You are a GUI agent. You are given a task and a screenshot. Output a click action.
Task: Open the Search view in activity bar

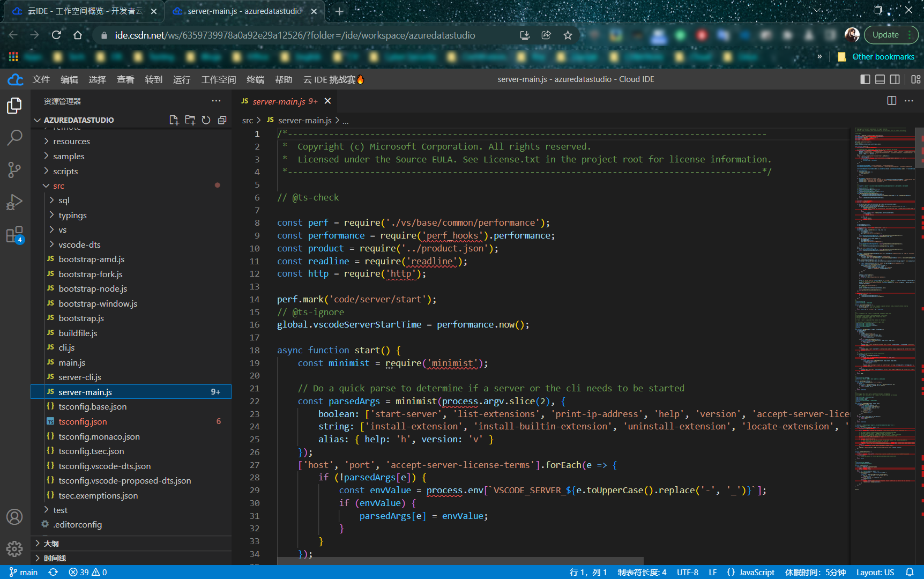click(14, 138)
